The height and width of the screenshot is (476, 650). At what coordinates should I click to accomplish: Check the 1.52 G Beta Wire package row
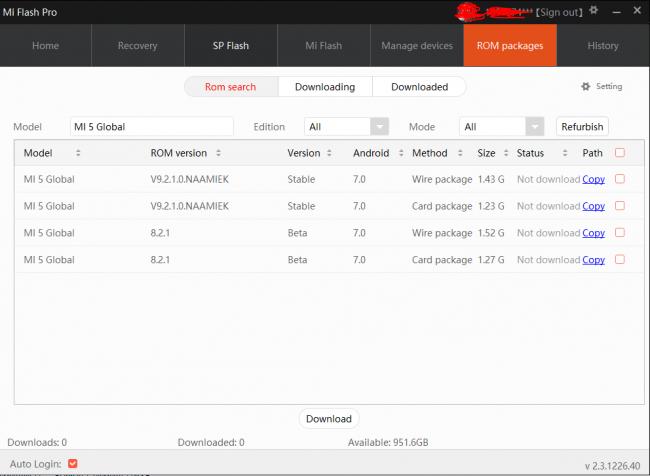(x=620, y=233)
